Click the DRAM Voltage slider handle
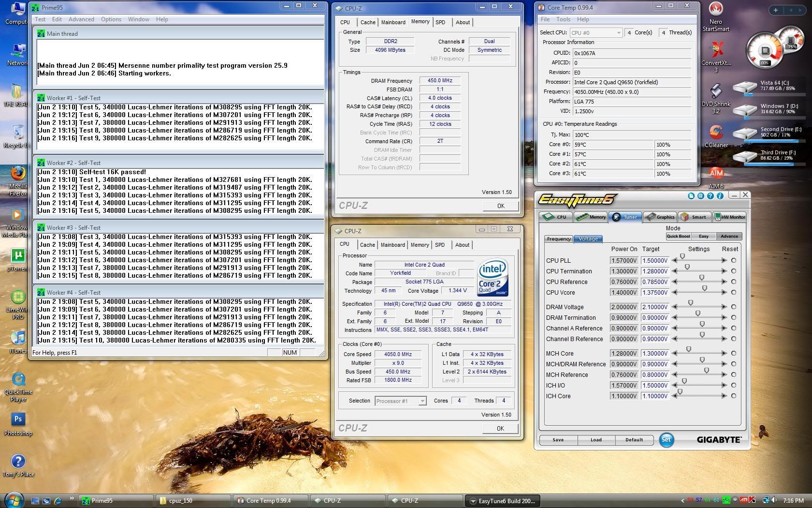812x508 pixels. [x=691, y=303]
